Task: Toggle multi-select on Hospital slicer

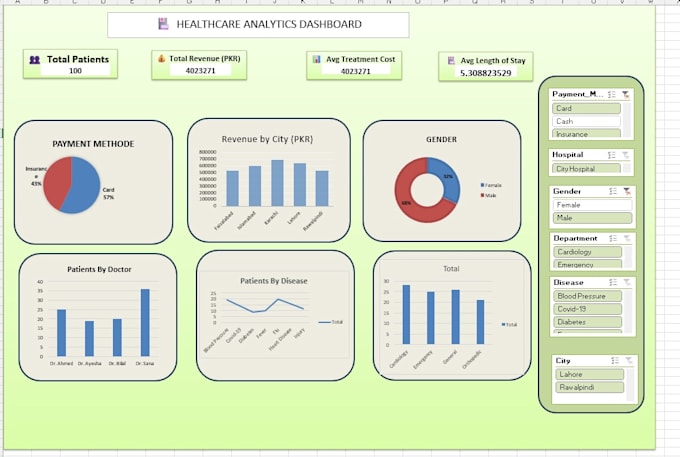Action: [x=612, y=155]
